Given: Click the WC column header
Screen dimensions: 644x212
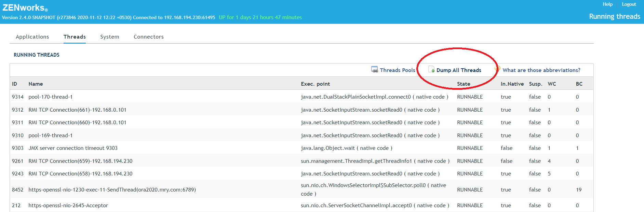Looking at the screenshot, I should 552,84.
